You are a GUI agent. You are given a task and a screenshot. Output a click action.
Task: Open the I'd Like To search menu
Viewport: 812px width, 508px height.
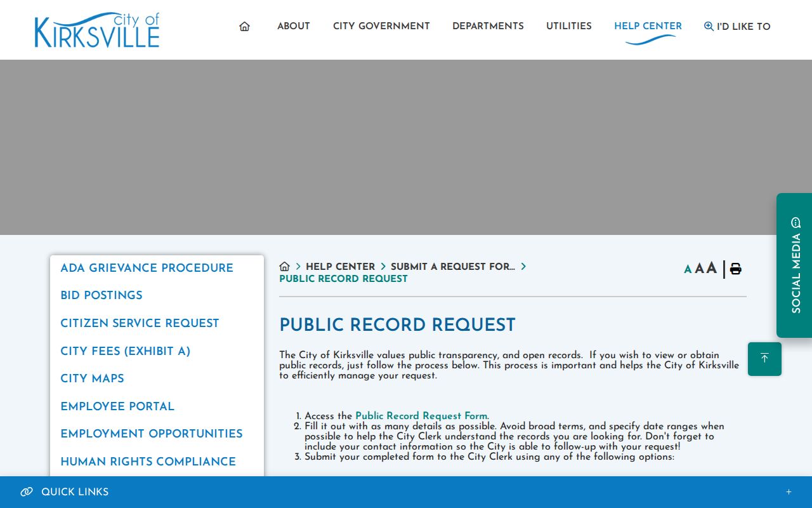pos(737,26)
